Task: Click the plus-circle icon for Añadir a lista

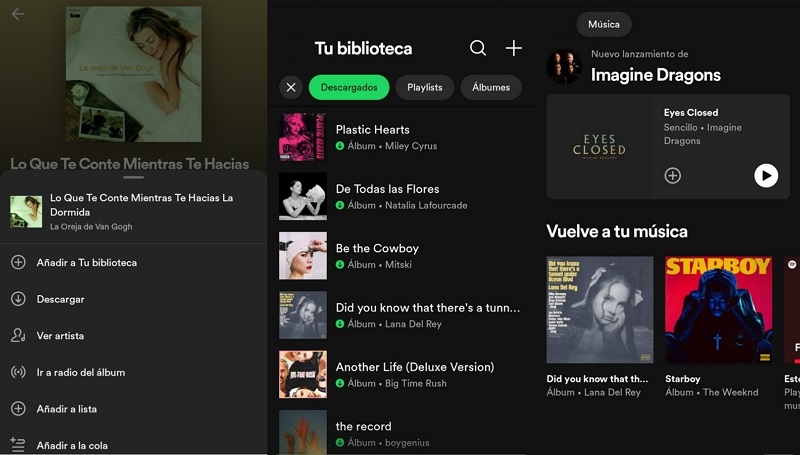Action: (18, 409)
